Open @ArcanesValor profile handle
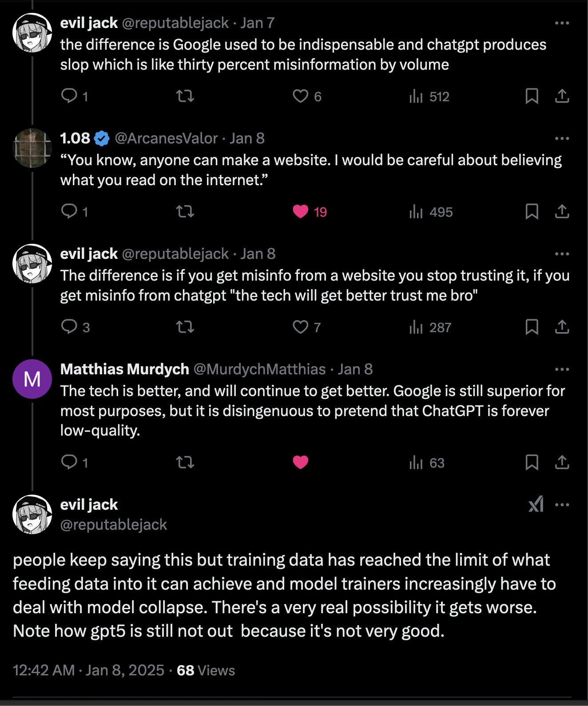 (x=166, y=139)
